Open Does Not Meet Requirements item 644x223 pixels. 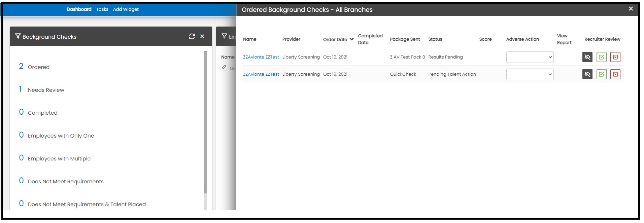click(x=61, y=181)
